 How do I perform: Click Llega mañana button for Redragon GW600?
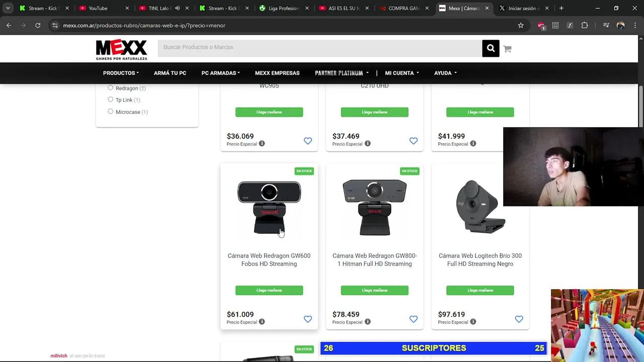pos(269,290)
